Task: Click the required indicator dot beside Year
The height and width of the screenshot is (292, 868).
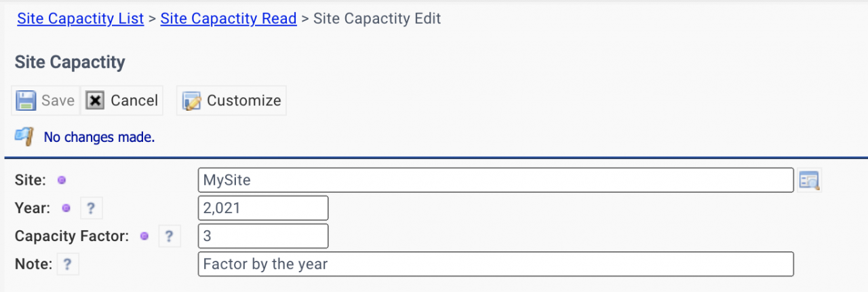Action: [66, 208]
